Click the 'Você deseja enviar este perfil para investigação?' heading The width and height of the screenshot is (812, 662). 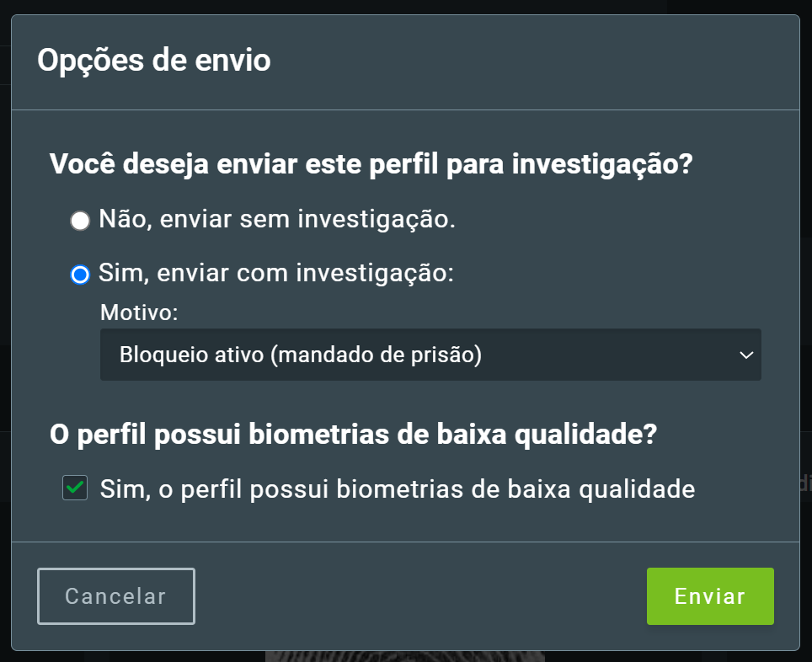click(x=371, y=164)
